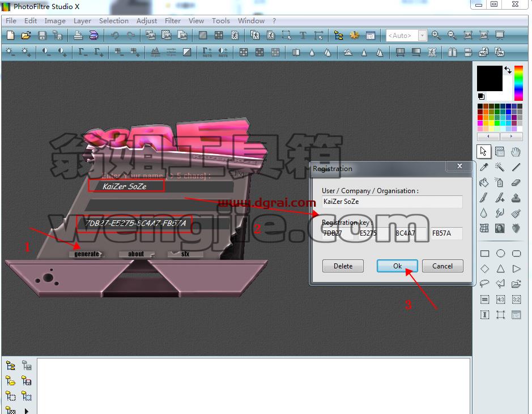Click the black foreground color swatch
This screenshot has height=414, width=532.
coord(490,78)
